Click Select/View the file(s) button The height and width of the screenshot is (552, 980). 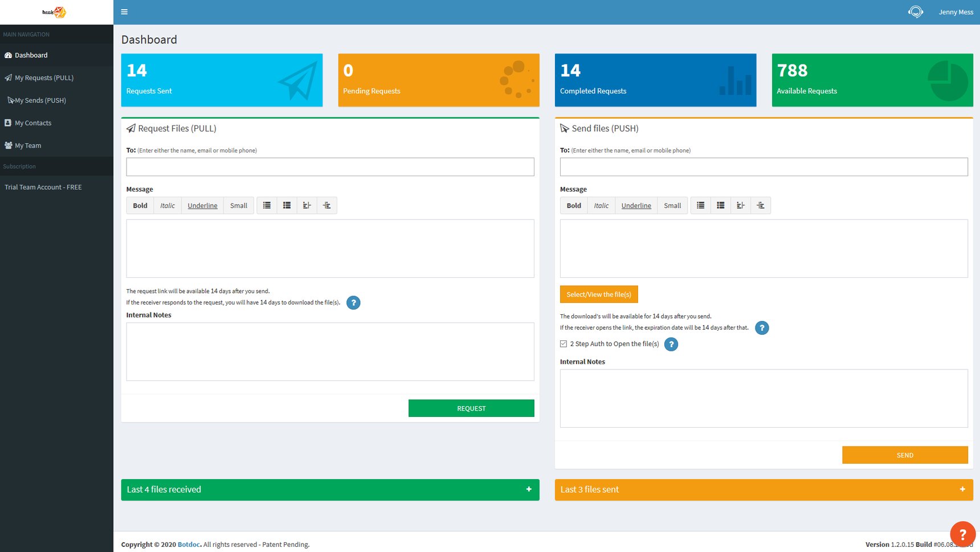(599, 294)
